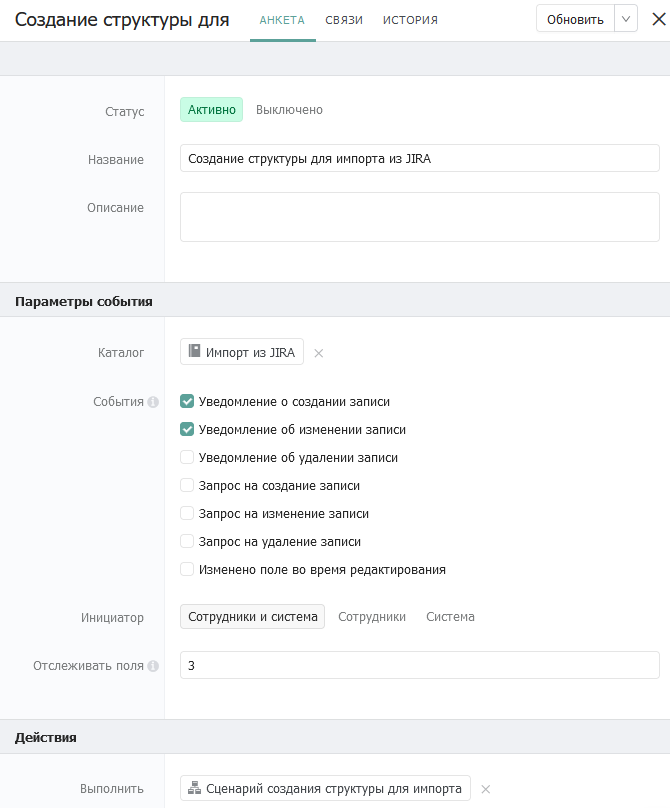Remove the Импорт из JIRA catalog selection
Image resolution: width=670 pixels, height=808 pixels.
[x=319, y=353]
